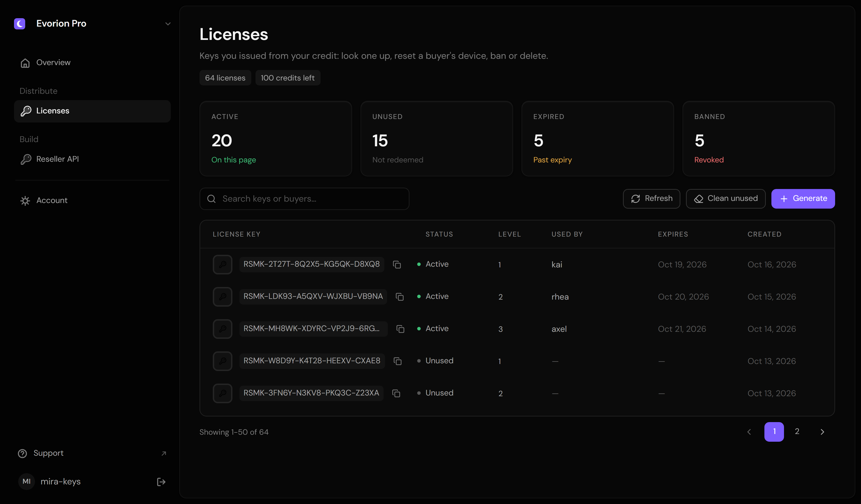Select key text RSMK-2T27T-8Q2X5-KG5QK-D8XQ8
Image resolution: width=861 pixels, height=504 pixels.
311,264
